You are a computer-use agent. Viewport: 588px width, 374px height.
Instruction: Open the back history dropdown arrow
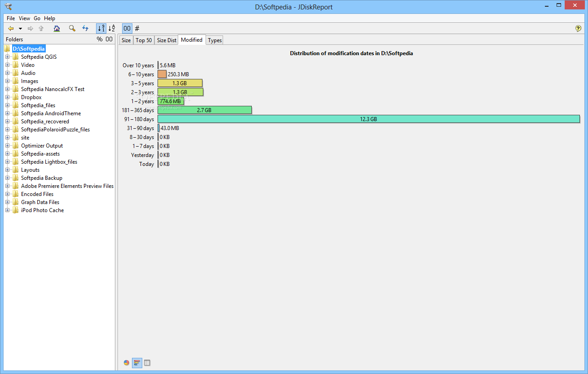20,29
